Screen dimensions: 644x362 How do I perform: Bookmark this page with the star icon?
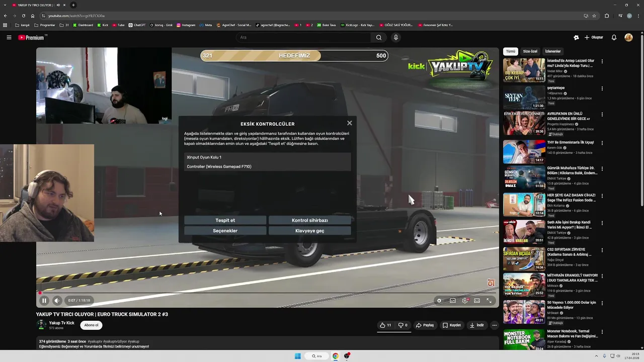[594, 16]
